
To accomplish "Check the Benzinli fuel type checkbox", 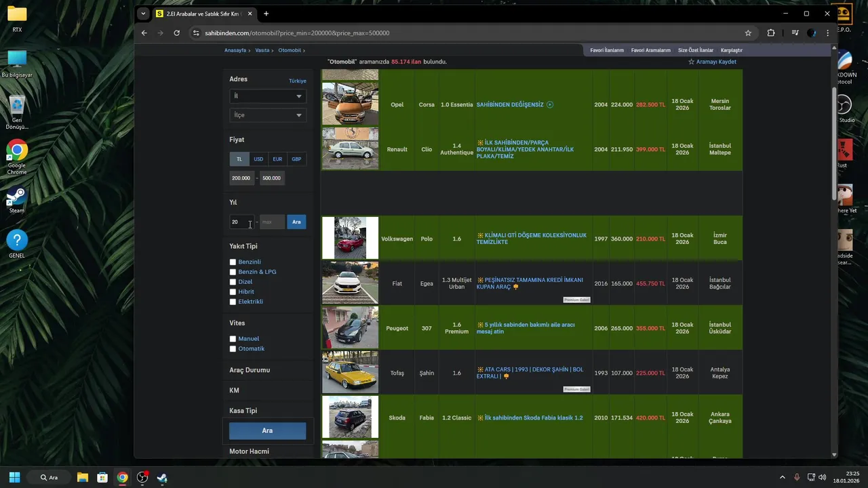I will click(x=233, y=262).
